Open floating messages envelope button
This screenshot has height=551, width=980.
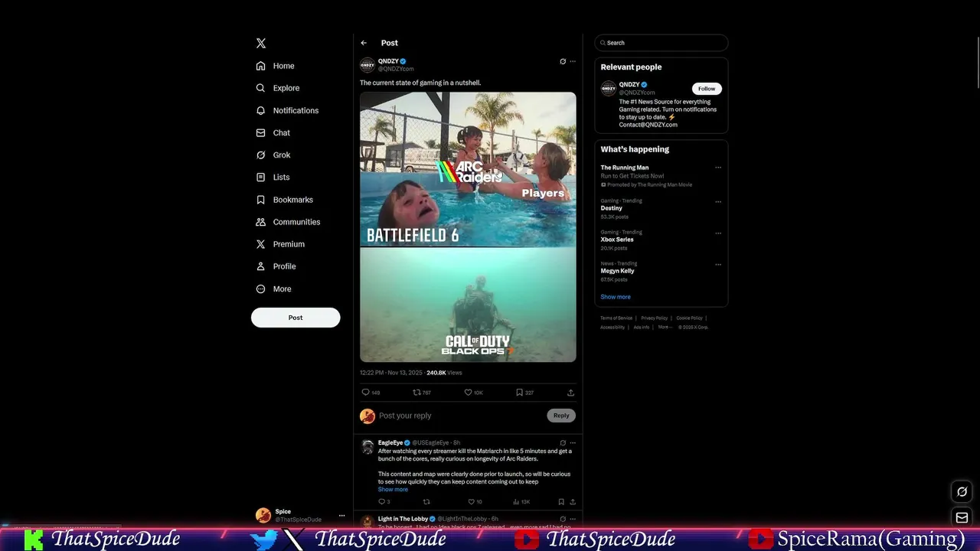(x=962, y=518)
